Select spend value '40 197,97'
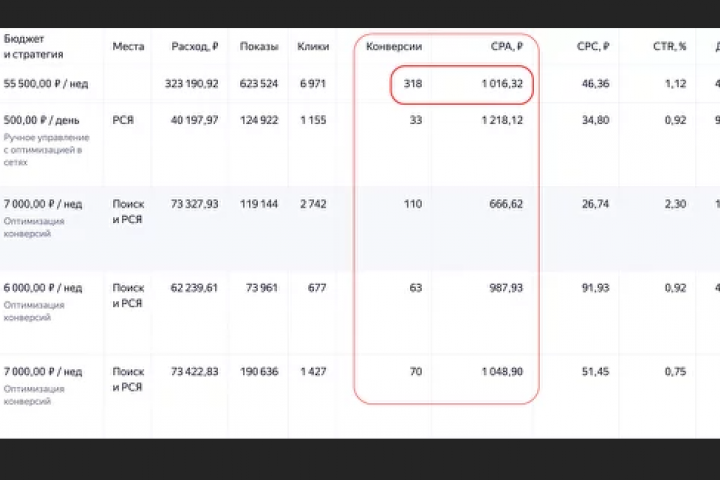The width and height of the screenshot is (720, 480). tap(194, 120)
